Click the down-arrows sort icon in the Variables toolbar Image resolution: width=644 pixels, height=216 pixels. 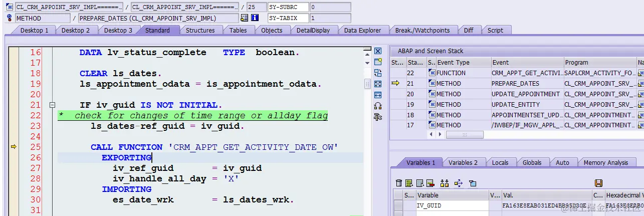[444, 183]
